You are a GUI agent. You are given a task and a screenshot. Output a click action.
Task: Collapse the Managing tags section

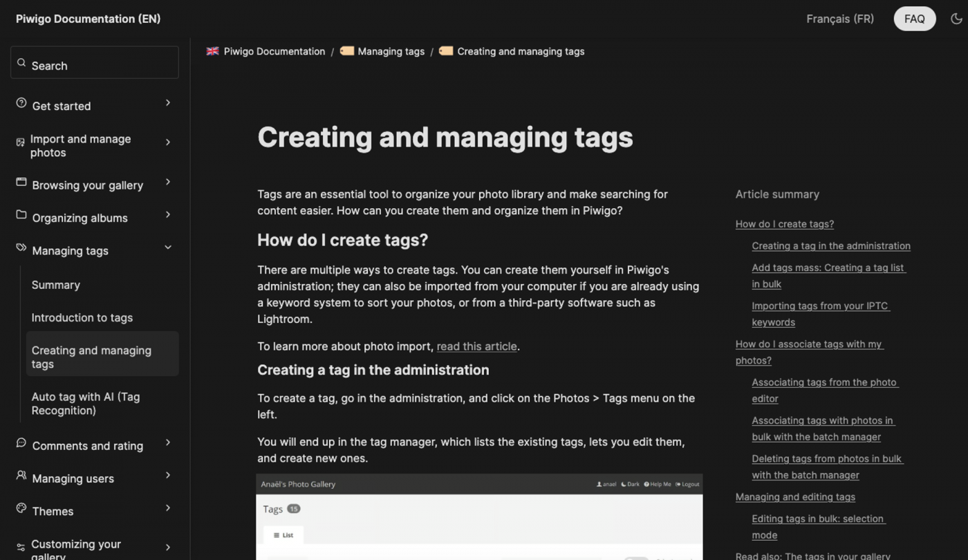click(x=167, y=247)
